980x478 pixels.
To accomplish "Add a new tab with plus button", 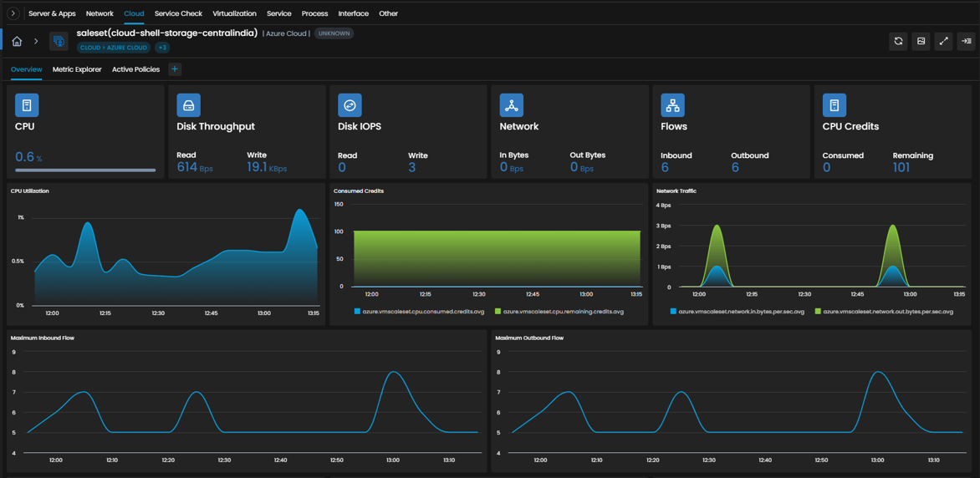I will click(175, 69).
